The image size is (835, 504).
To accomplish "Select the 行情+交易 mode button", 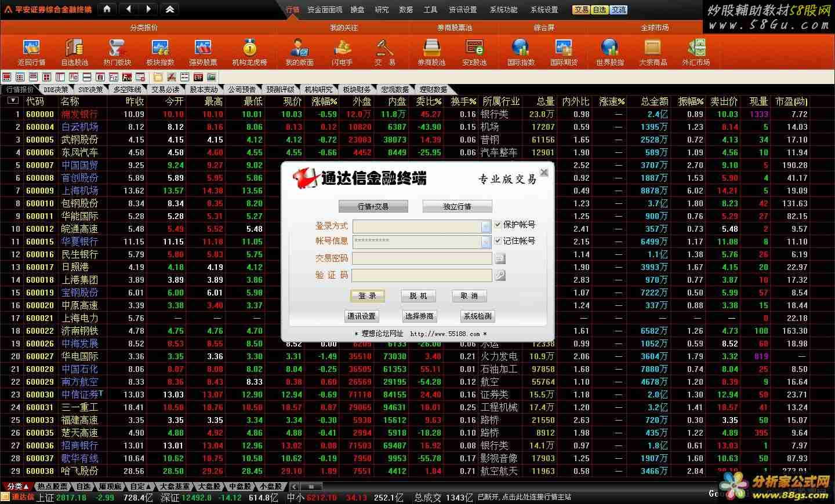I will (373, 207).
